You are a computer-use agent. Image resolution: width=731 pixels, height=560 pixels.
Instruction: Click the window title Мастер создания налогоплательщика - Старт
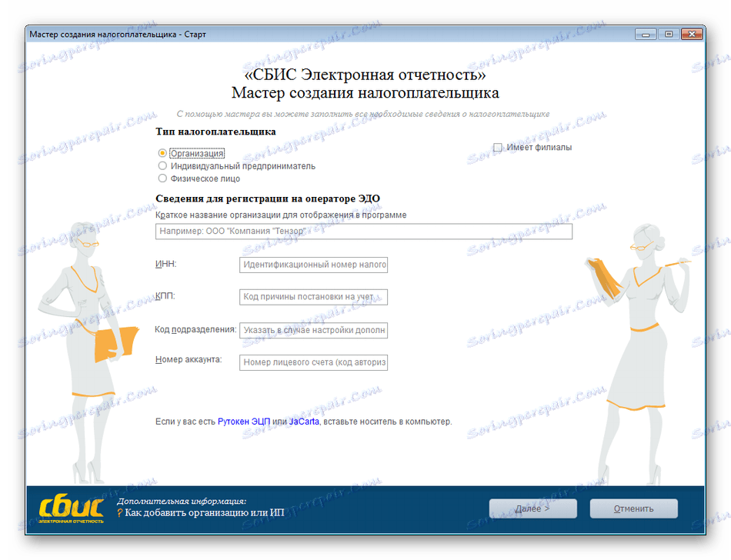tap(118, 35)
